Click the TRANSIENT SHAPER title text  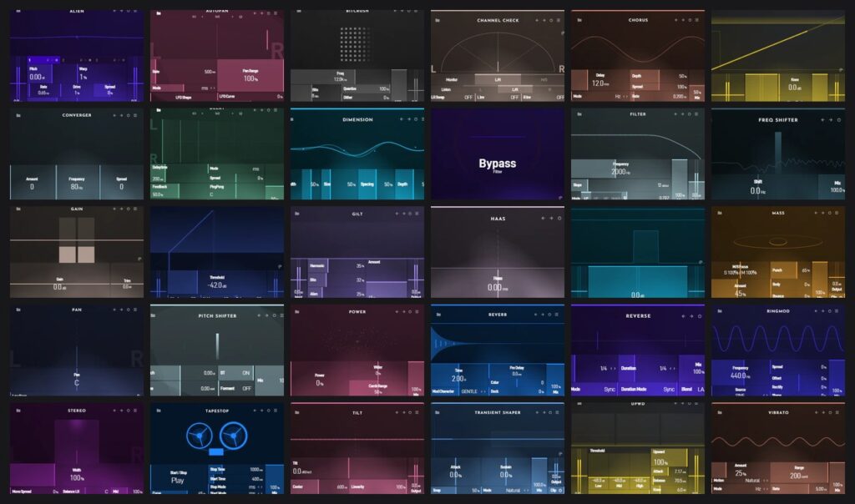click(498, 412)
